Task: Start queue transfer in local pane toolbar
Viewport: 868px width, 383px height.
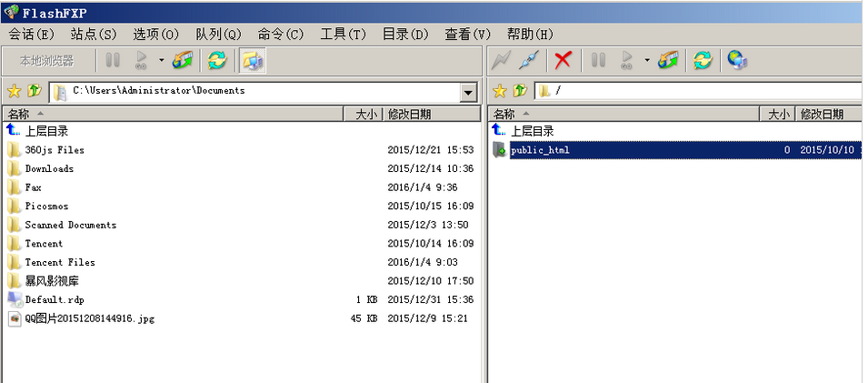Action: 141,60
